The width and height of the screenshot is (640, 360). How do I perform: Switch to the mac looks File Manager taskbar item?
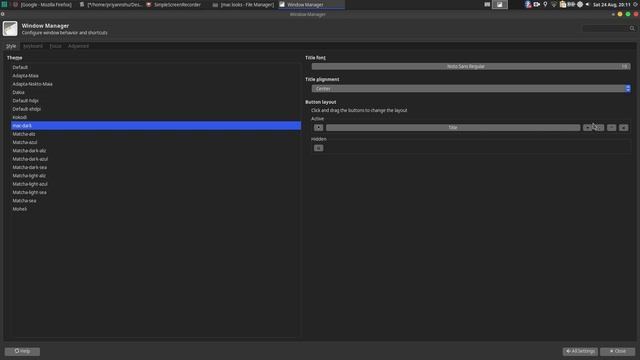point(243,4)
